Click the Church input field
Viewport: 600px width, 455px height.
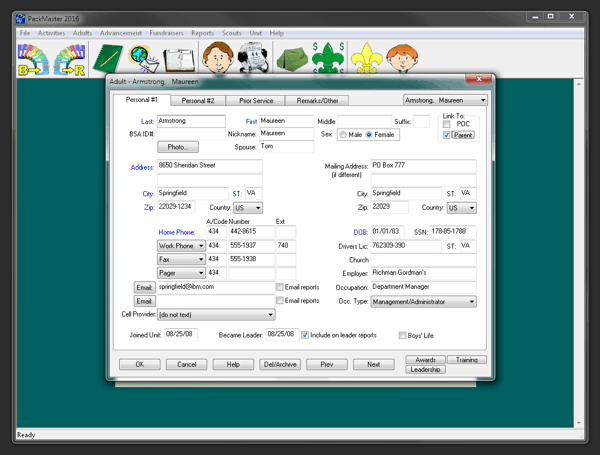click(x=423, y=260)
